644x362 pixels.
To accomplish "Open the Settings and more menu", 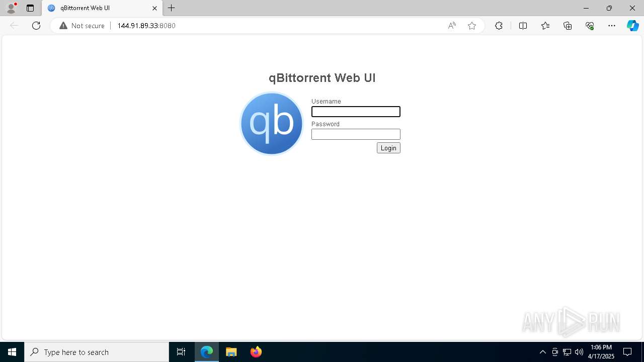I will 612,26.
